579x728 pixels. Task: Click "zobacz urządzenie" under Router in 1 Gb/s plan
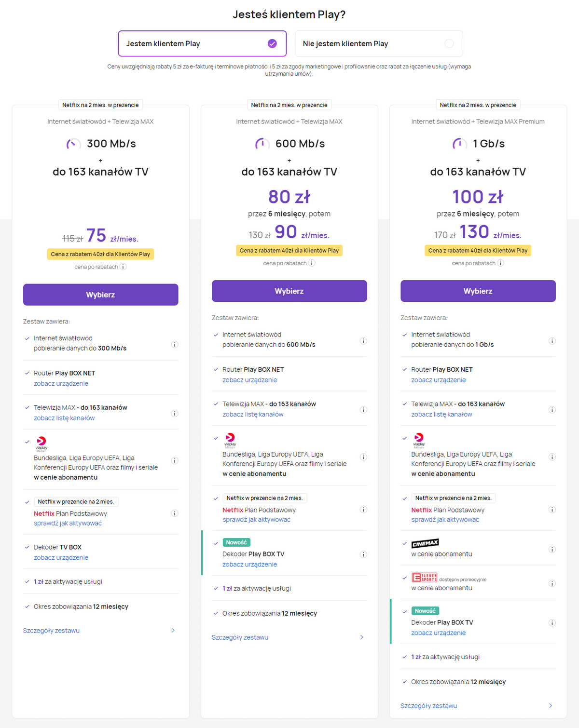click(x=438, y=380)
